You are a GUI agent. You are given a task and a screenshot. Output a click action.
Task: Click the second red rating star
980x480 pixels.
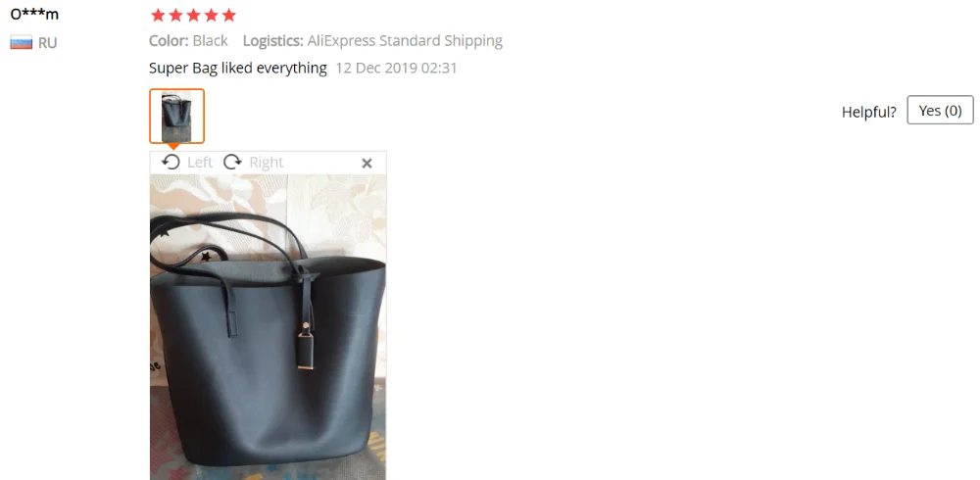coord(175,15)
